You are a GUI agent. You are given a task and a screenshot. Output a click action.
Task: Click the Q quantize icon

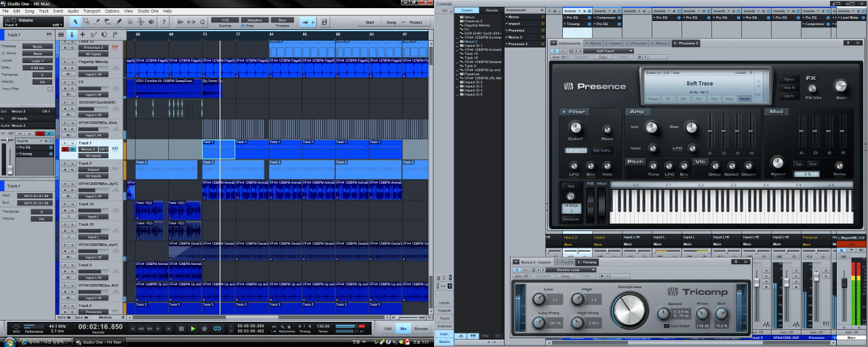[x=202, y=22]
